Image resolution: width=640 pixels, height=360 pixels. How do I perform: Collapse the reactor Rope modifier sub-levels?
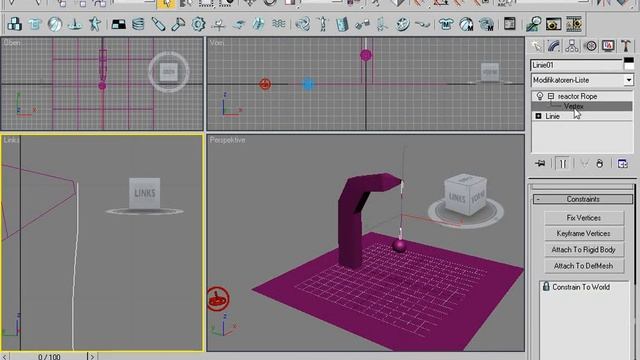[551, 96]
